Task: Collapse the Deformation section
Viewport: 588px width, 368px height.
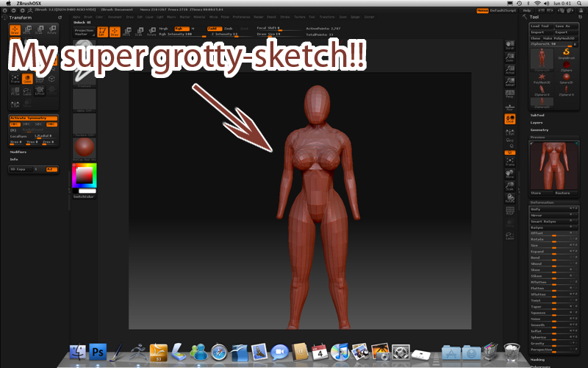Action: [x=542, y=202]
